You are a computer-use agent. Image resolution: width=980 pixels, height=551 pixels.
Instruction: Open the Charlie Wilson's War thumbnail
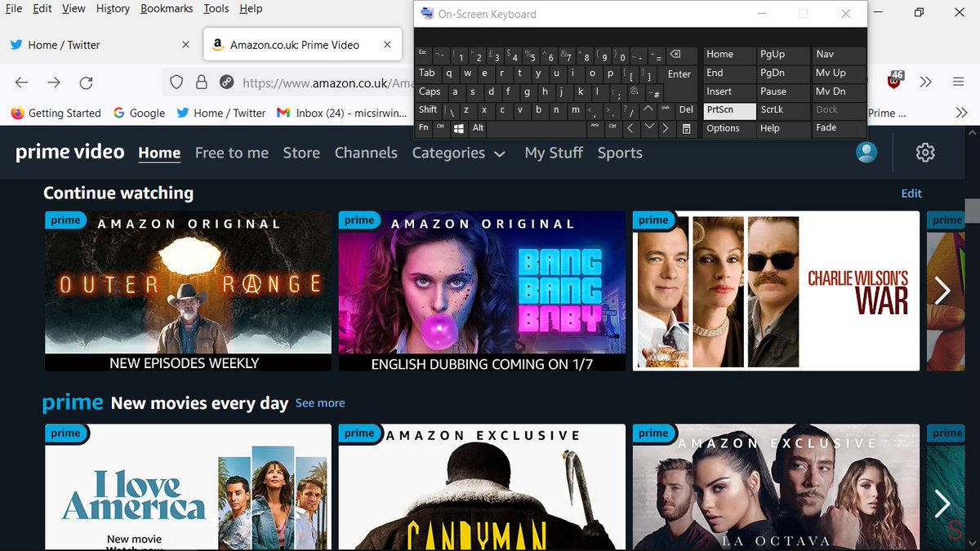(776, 291)
